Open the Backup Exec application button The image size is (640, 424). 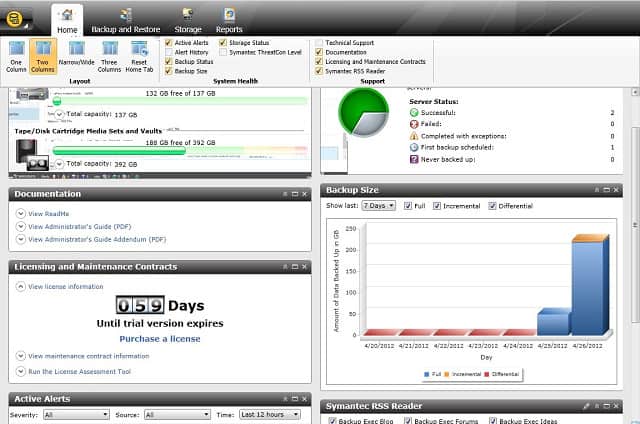[x=14, y=19]
